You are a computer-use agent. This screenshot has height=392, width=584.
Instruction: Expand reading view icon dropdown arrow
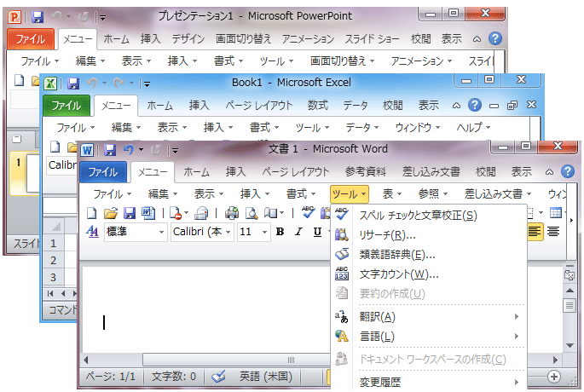pyautogui.click(x=281, y=213)
